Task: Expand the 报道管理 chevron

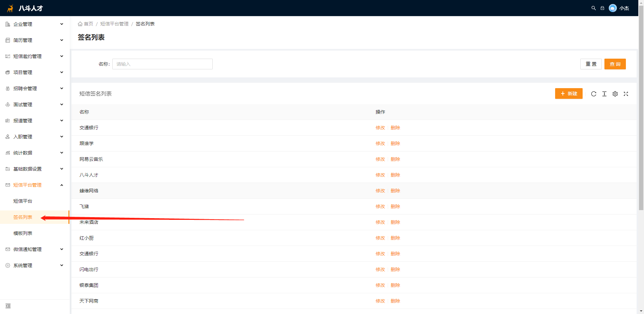Action: click(x=62, y=120)
